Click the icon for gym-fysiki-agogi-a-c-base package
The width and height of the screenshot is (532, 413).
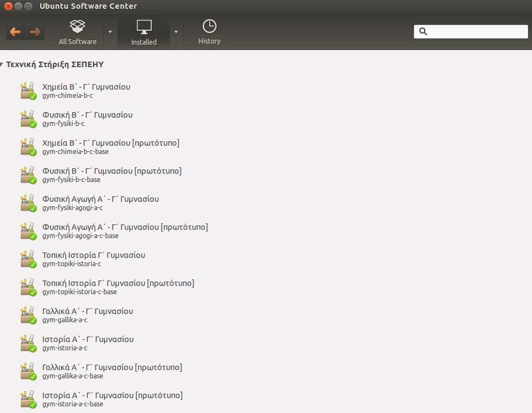pos(28,231)
